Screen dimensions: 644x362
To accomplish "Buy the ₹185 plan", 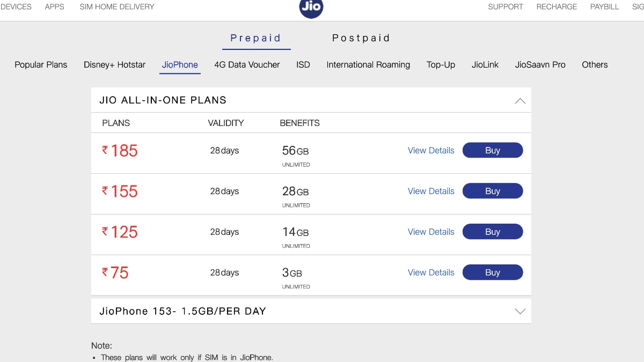I will (492, 151).
